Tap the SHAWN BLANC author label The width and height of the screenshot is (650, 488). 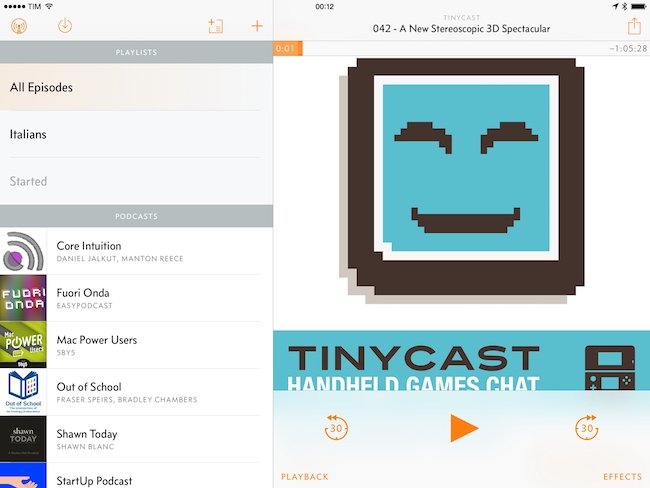85,447
